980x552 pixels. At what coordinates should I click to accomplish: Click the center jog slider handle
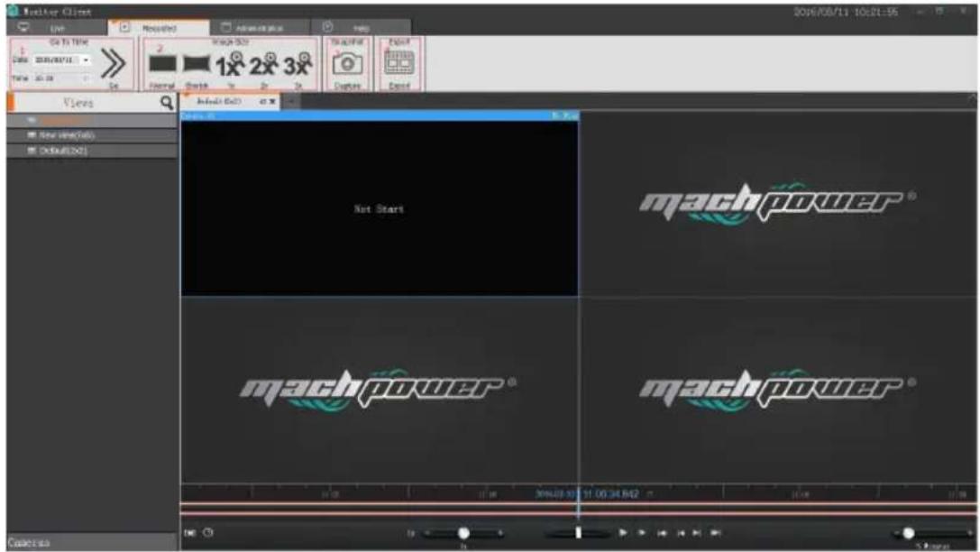578,533
